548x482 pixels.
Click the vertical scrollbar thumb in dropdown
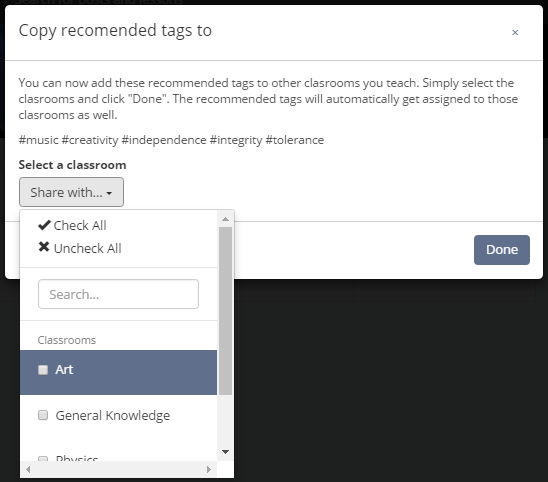tap(225, 311)
